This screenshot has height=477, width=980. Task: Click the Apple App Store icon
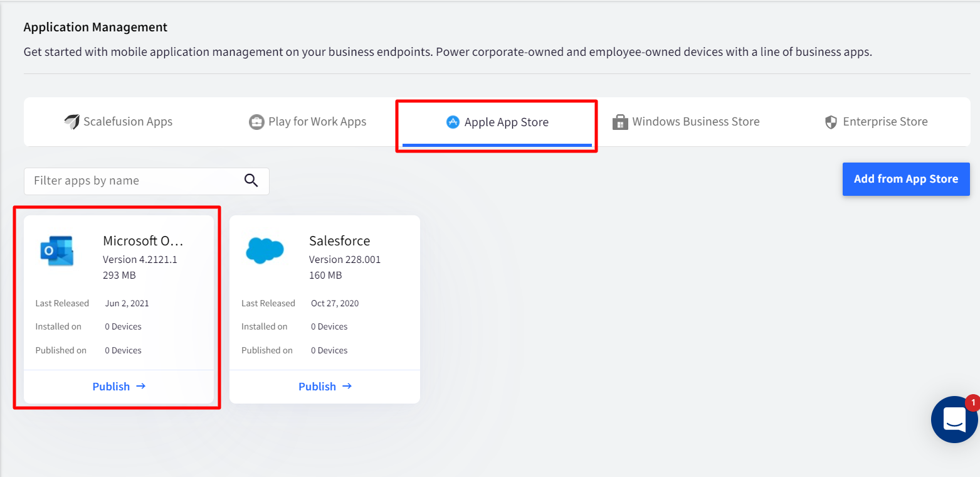[x=453, y=122]
